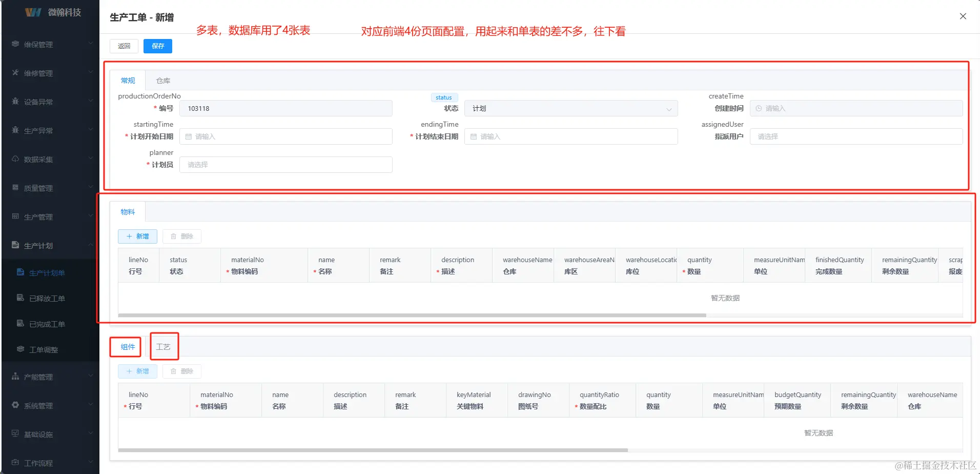This screenshot has height=474, width=980.
Task: Click the 物料 table horizontal scrollbar
Action: tap(412, 315)
